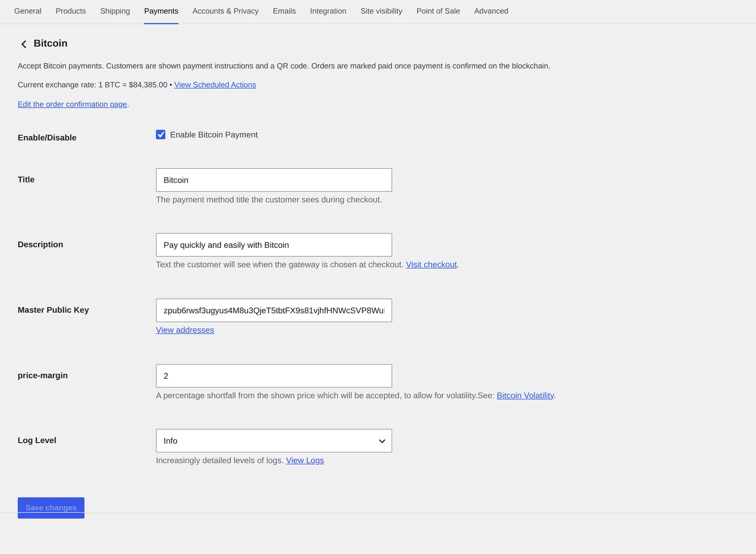Screen dimensions: 756x554
Task: Click the Save changes button
Action: pyautogui.click(x=51, y=508)
